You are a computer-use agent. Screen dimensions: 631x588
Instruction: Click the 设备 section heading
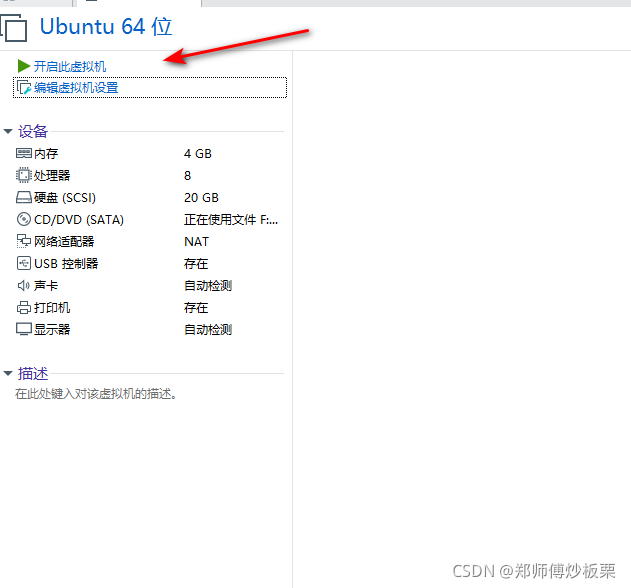33,131
